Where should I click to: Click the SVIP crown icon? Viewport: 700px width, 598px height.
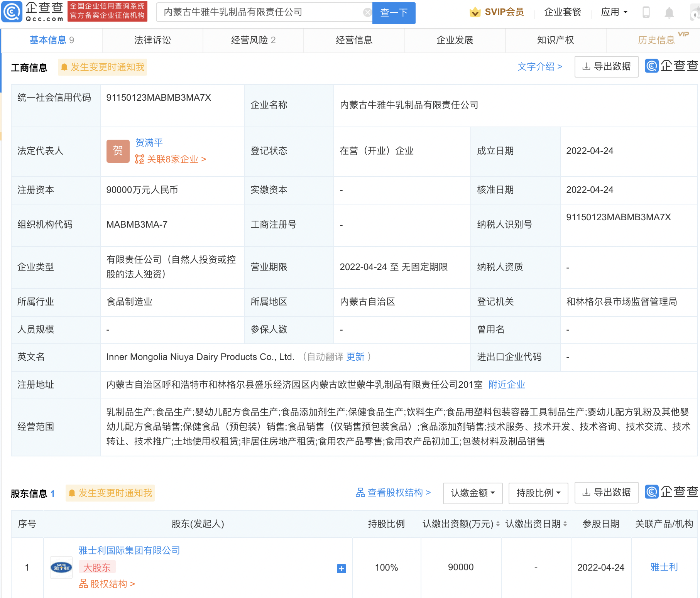[475, 12]
